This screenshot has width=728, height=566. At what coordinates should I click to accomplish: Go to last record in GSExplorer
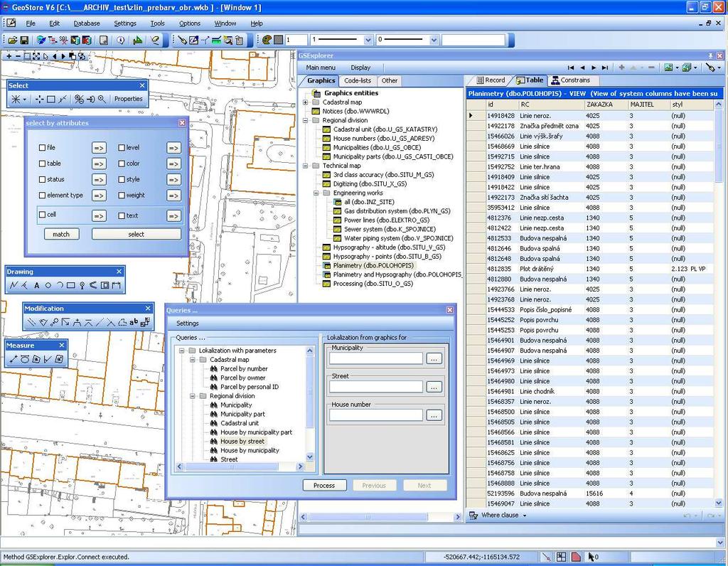[604, 68]
